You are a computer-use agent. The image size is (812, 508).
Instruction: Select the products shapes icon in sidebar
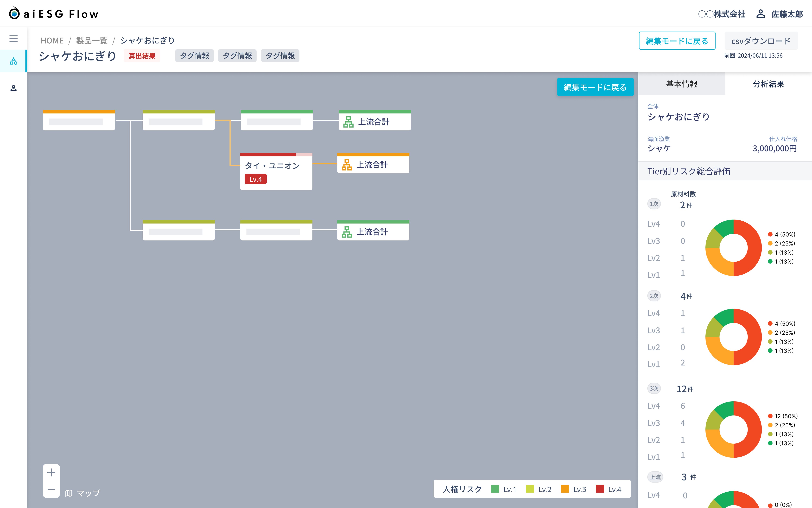click(x=13, y=61)
